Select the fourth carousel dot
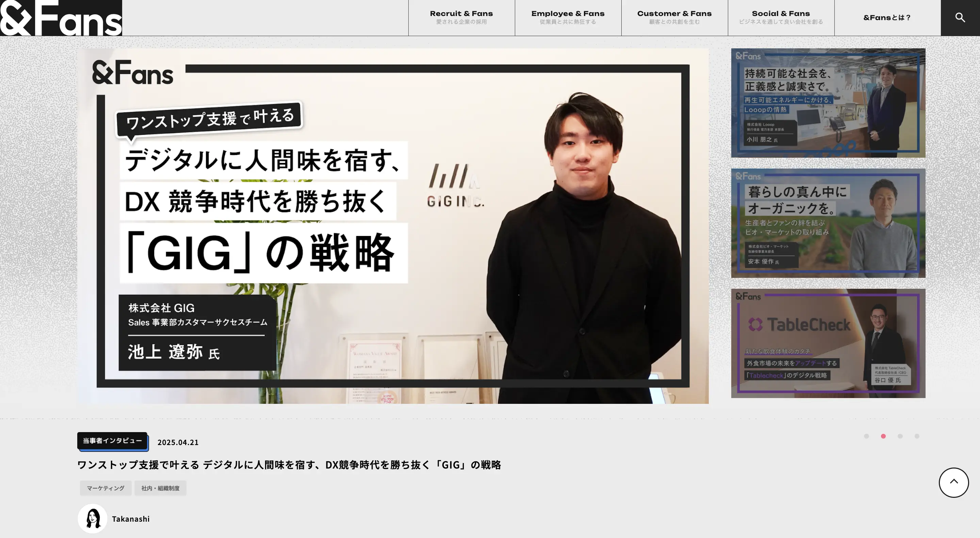 click(x=917, y=436)
